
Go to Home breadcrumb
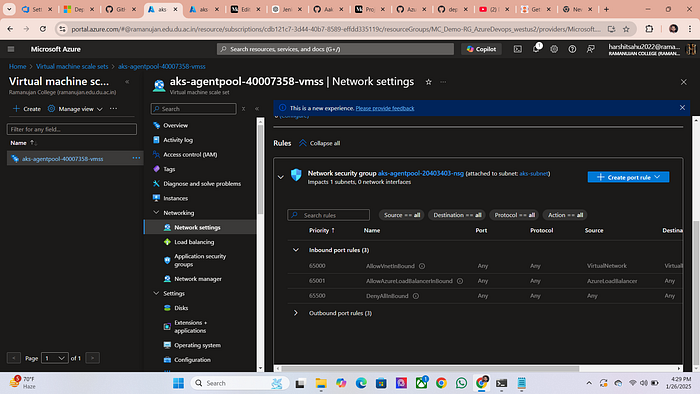pyautogui.click(x=17, y=66)
